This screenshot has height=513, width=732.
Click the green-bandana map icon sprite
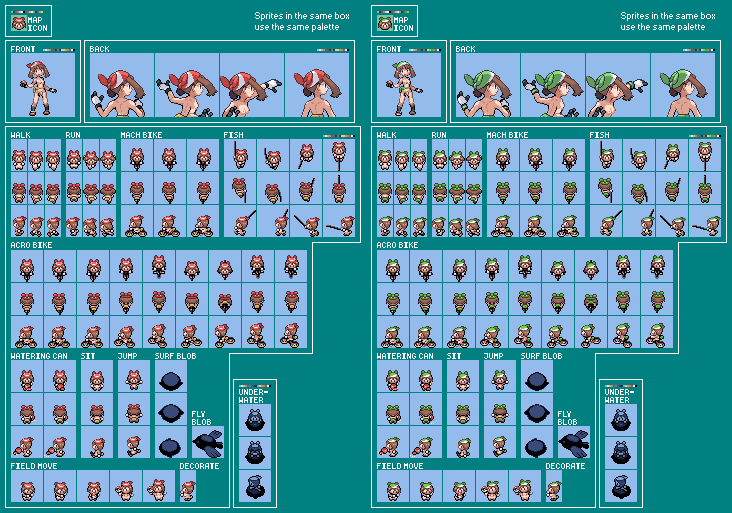[385, 23]
